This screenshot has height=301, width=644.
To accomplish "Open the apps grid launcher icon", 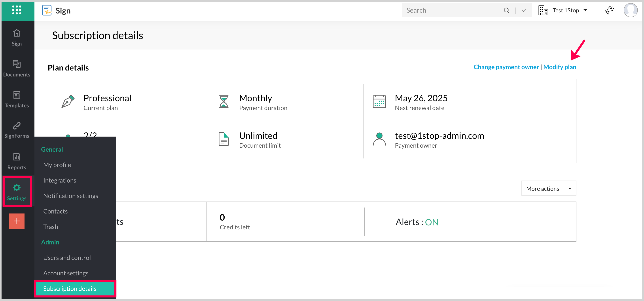I will (17, 10).
